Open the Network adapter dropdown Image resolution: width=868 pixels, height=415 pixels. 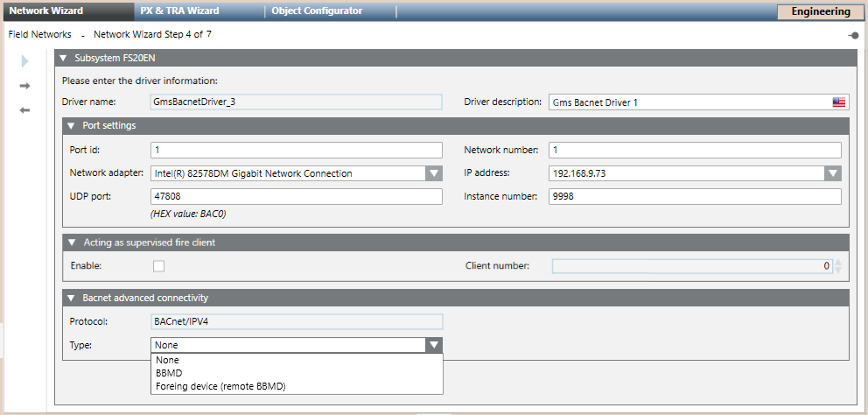point(433,173)
